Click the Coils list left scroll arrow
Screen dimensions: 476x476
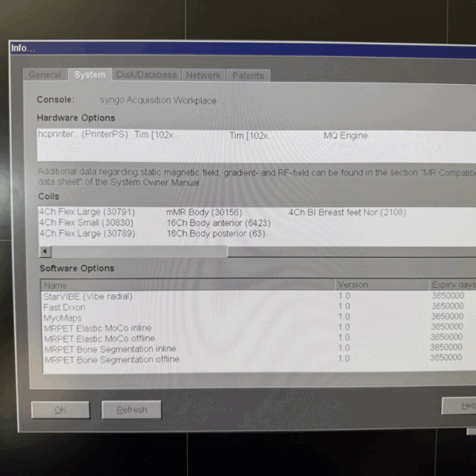(45, 251)
